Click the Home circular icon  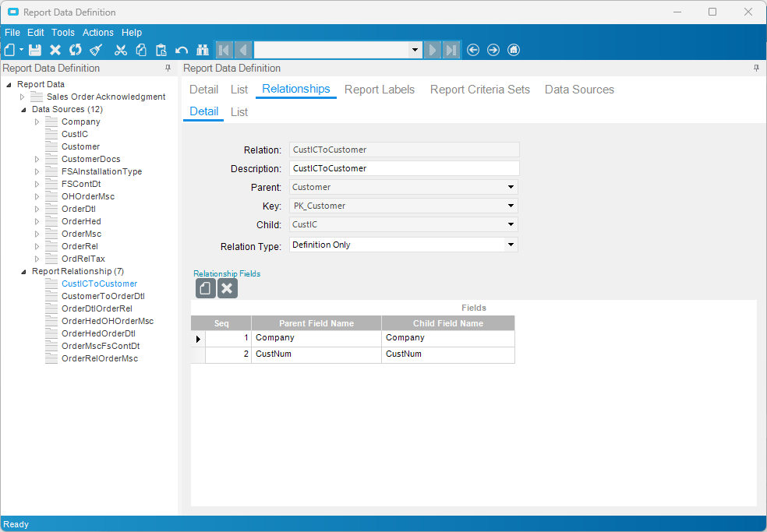(x=514, y=50)
